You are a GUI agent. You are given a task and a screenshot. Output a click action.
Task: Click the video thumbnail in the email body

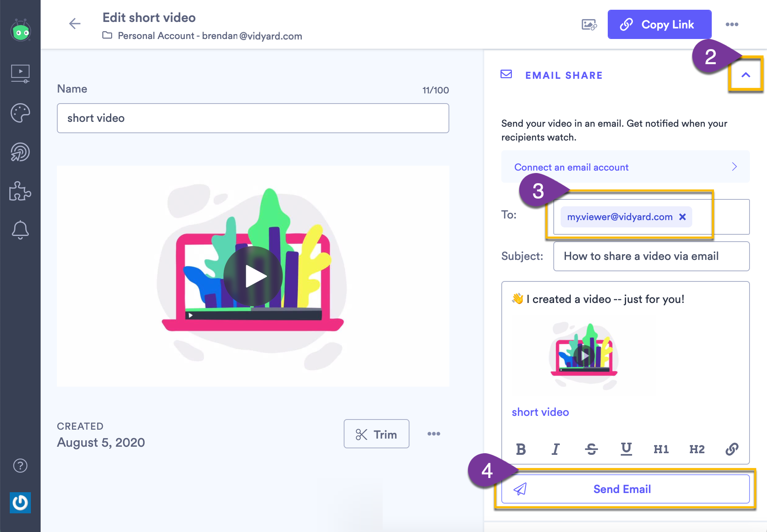click(584, 356)
